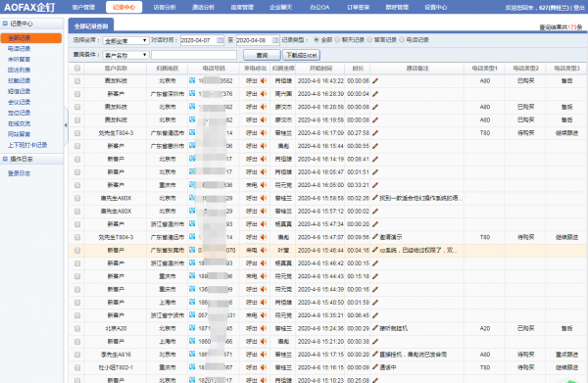The width and height of the screenshot is (588, 383).
Task: Open the calendar picker for end date 2020-04-08
Action: point(275,40)
